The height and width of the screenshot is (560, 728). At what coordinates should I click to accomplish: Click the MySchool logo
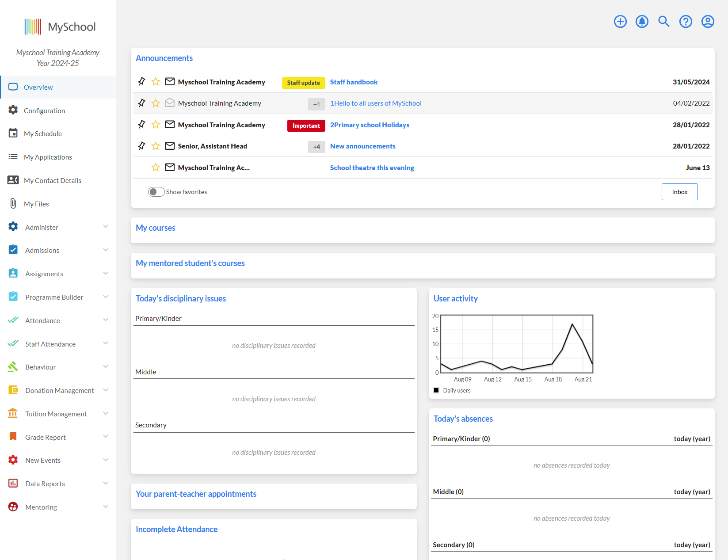(x=61, y=27)
